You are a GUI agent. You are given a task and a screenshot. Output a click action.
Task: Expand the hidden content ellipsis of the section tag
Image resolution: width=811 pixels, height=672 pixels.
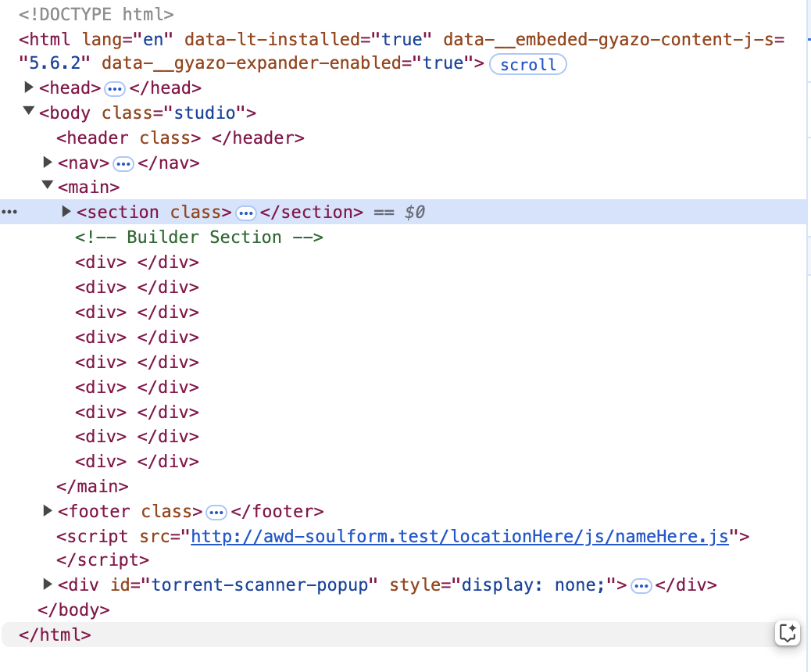click(246, 212)
